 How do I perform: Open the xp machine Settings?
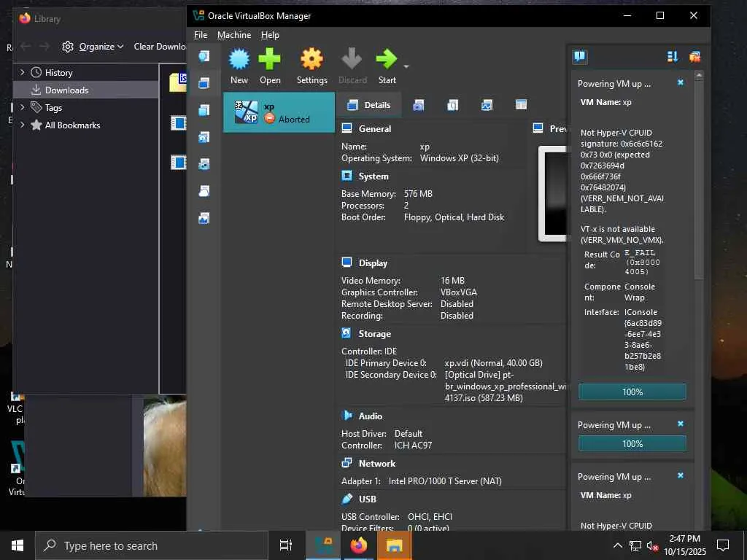coord(312,66)
